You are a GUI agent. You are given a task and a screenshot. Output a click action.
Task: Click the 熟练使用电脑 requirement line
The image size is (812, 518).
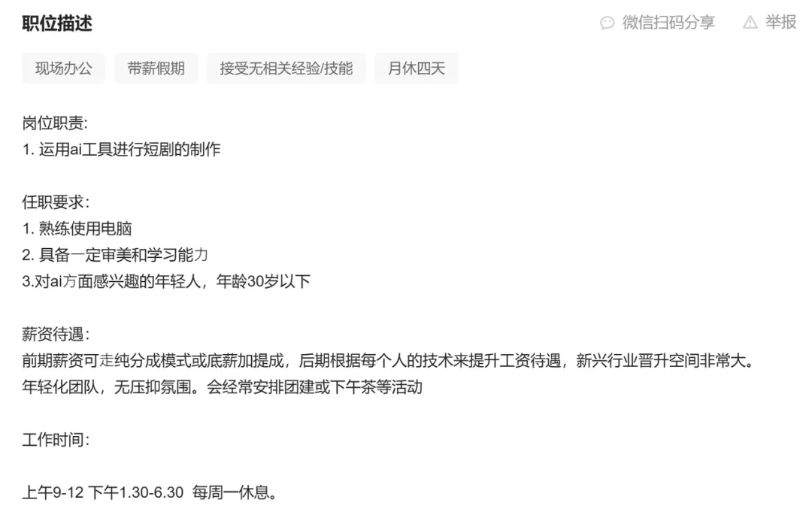pyautogui.click(x=77, y=229)
